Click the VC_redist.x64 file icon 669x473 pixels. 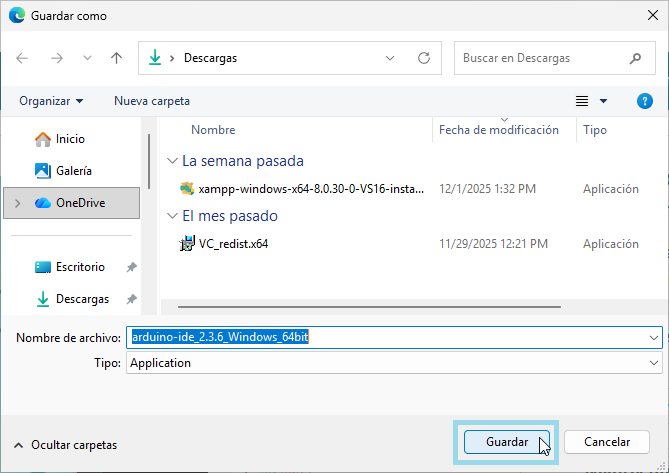(x=187, y=244)
